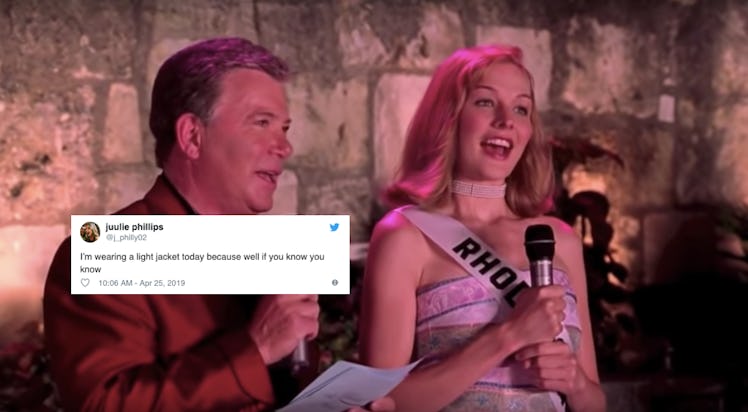This screenshot has width=748, height=412.
Task: Select the paper card the man holds
Action: (348, 385)
